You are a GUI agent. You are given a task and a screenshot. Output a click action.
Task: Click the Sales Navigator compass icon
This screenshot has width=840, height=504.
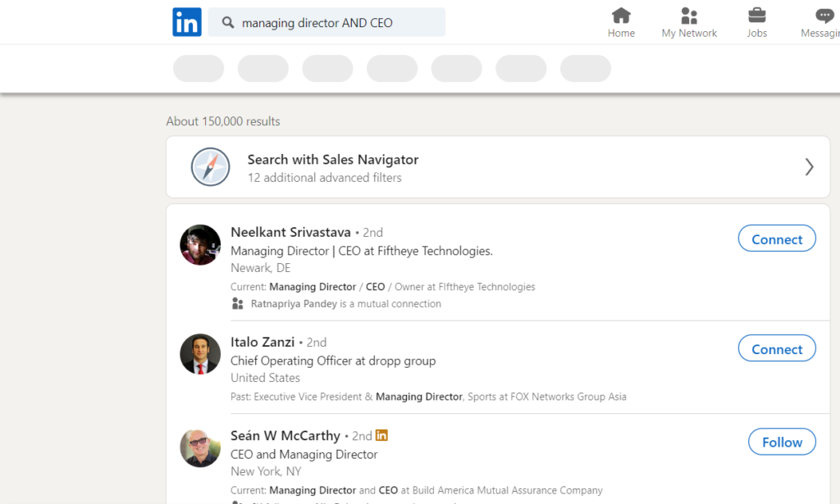(211, 167)
